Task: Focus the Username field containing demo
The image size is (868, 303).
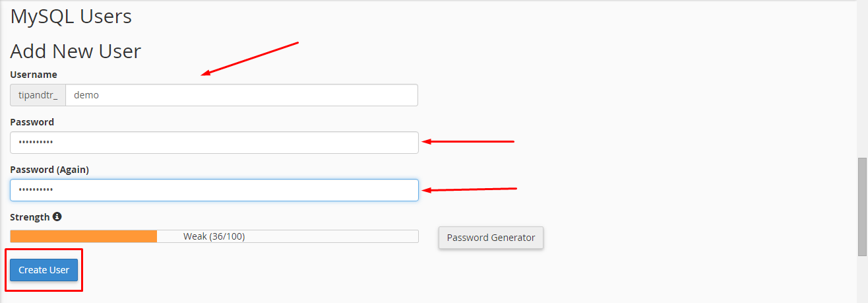Action: click(241, 95)
